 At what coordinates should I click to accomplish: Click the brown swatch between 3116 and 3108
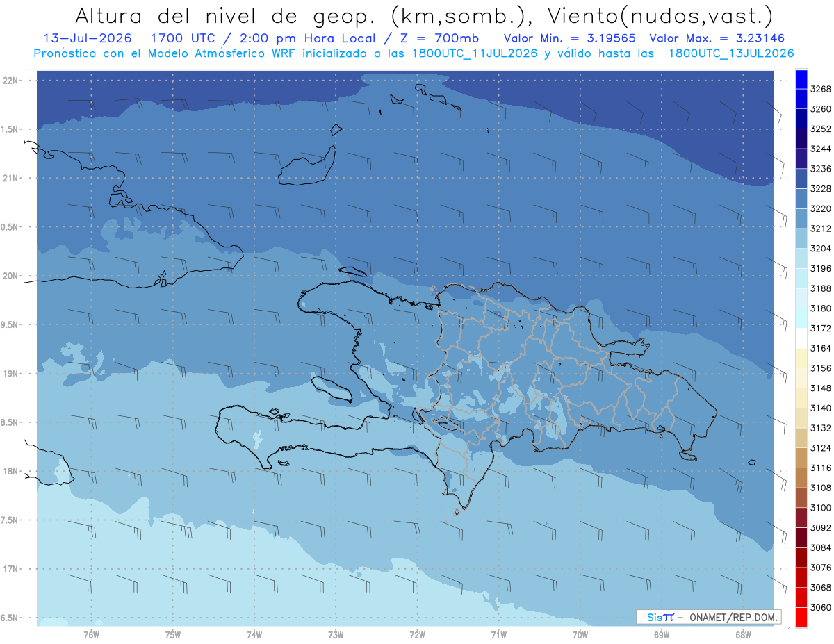coord(801,477)
